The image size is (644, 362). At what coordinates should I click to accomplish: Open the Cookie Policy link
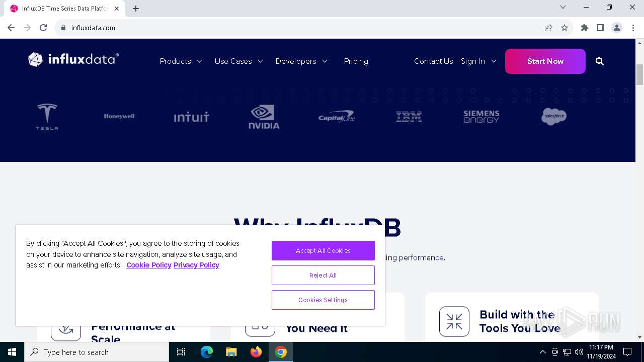coord(149,265)
